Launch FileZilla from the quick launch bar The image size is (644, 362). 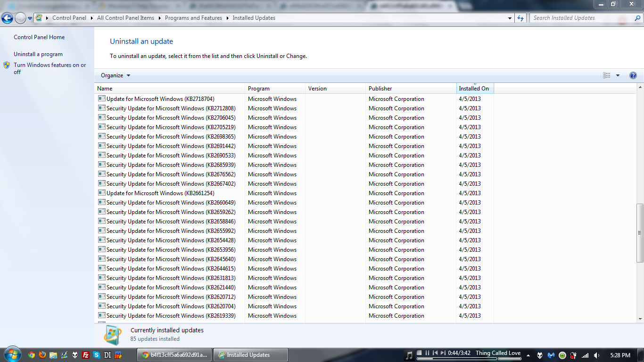(86, 355)
